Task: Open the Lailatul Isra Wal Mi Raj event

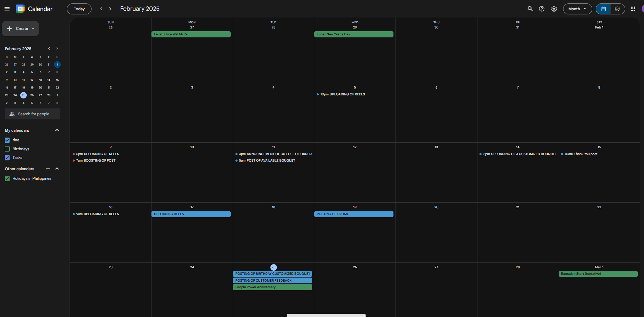Action: click(191, 34)
